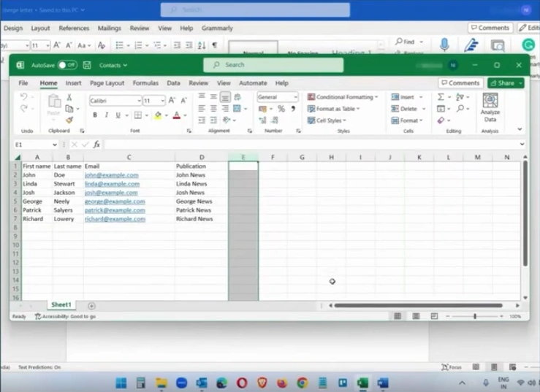
Task: Apply the red Font Color
Action: 177,115
